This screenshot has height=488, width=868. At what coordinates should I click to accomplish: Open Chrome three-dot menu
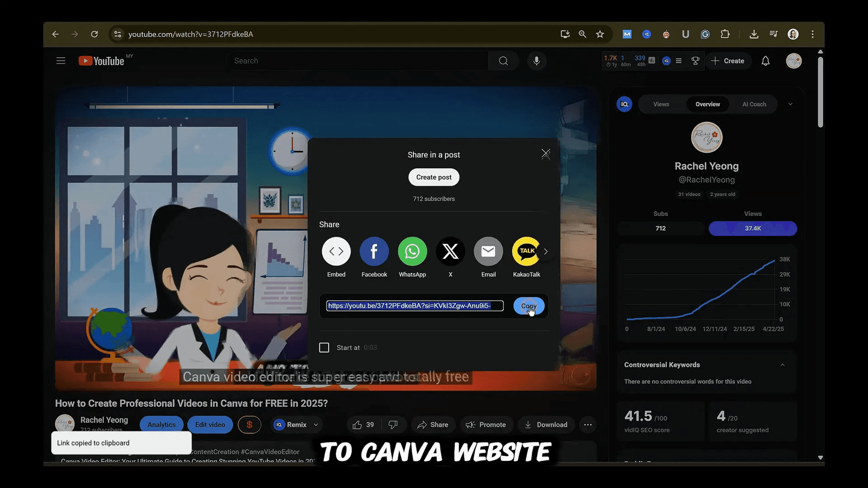pyautogui.click(x=813, y=34)
